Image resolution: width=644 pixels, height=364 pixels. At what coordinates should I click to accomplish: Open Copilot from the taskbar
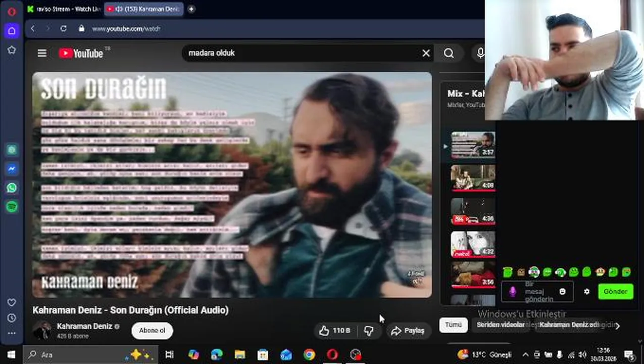point(193,354)
